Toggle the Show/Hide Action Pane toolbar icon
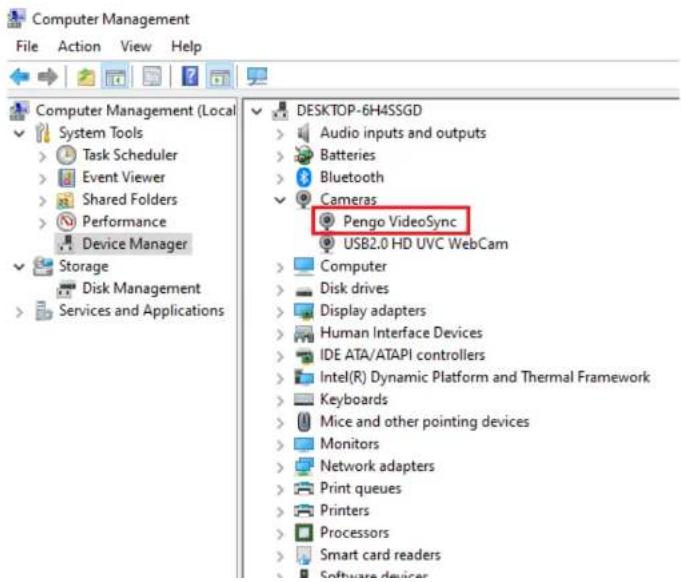Image resolution: width=681 pixels, height=582 pixels. pos(220,77)
